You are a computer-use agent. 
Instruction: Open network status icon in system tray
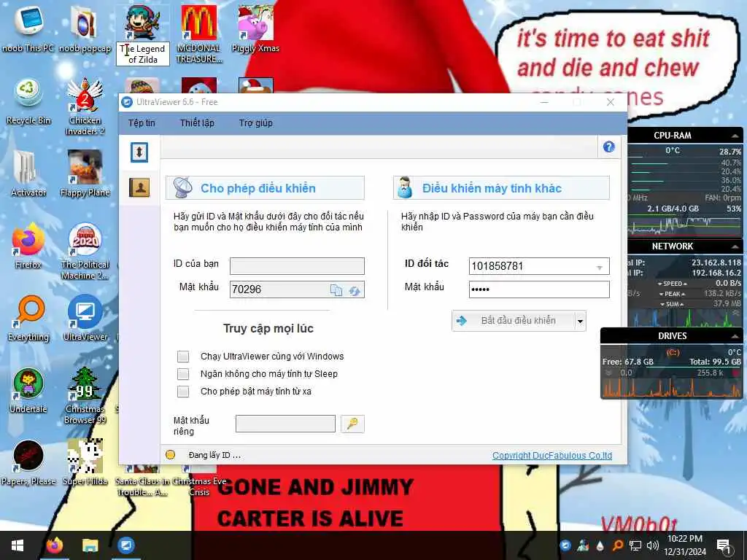coord(635,545)
